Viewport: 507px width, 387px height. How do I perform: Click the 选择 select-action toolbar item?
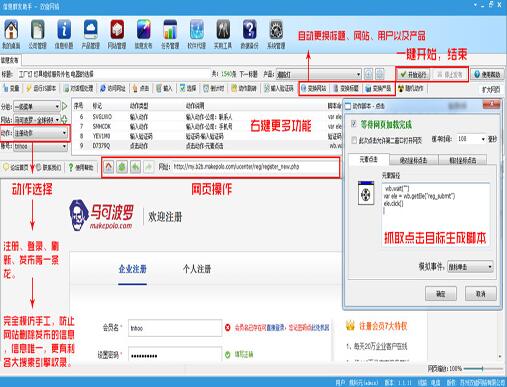click(188, 88)
